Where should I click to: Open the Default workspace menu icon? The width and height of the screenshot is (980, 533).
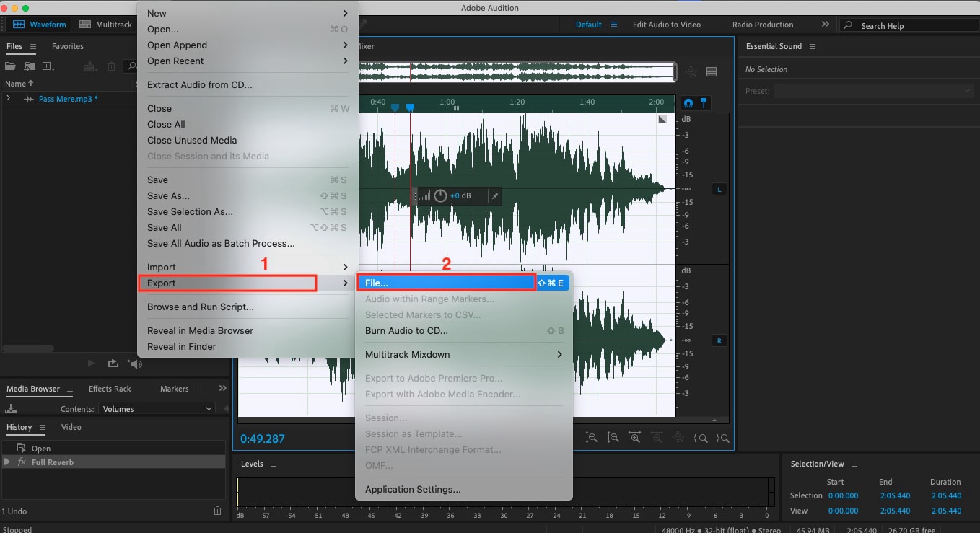(614, 25)
